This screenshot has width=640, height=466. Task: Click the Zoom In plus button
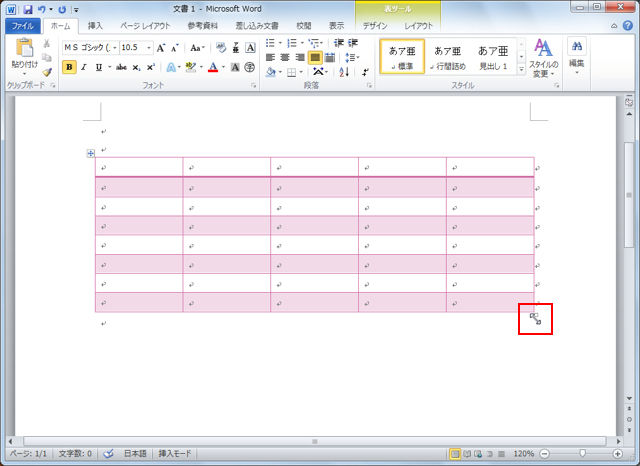(618, 454)
